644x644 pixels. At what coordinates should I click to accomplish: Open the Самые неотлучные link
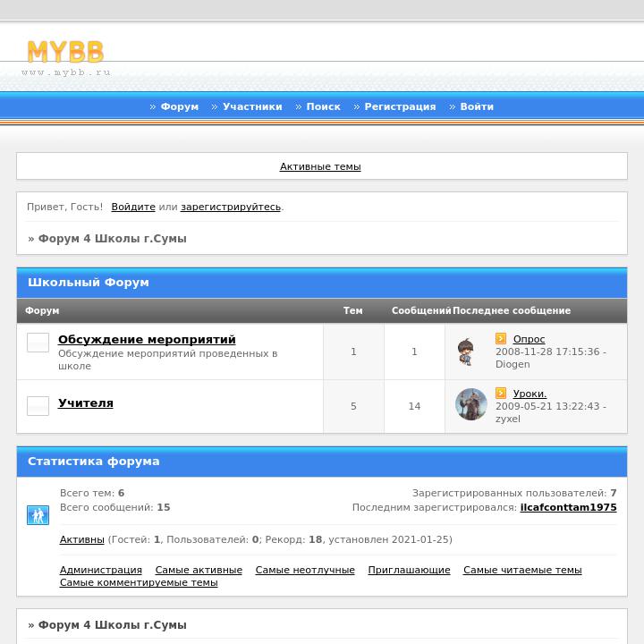(305, 570)
